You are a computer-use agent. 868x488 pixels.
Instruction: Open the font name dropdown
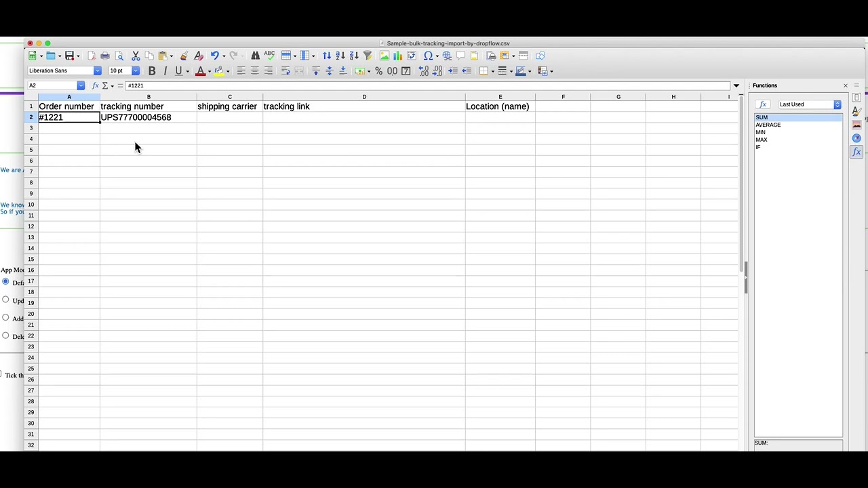[97, 70]
